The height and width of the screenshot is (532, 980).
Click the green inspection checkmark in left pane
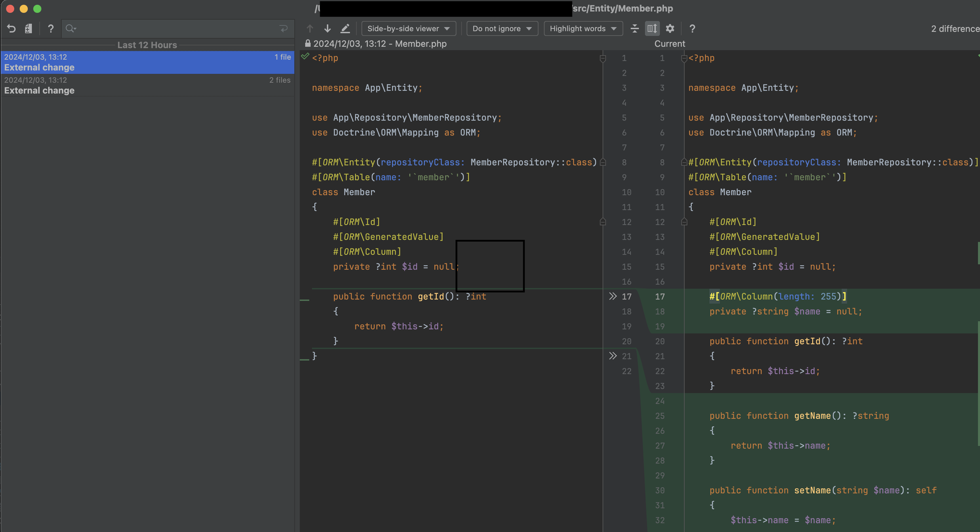pyautogui.click(x=305, y=57)
